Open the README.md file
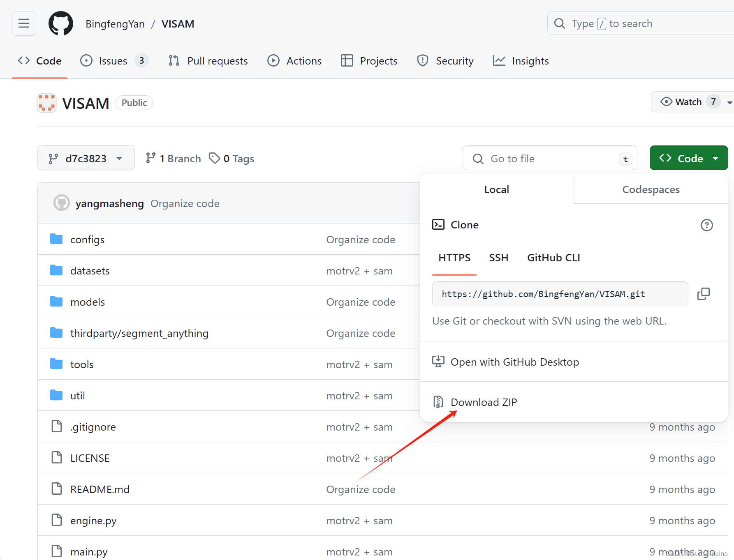The width and height of the screenshot is (734, 560). coord(100,489)
